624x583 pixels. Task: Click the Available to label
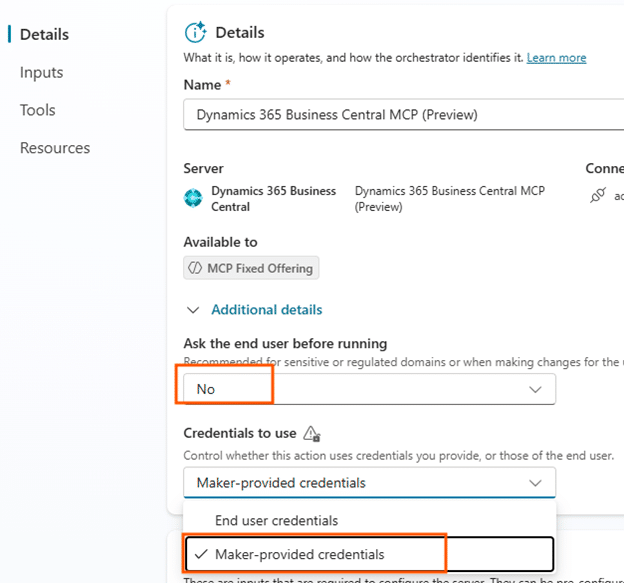220,242
